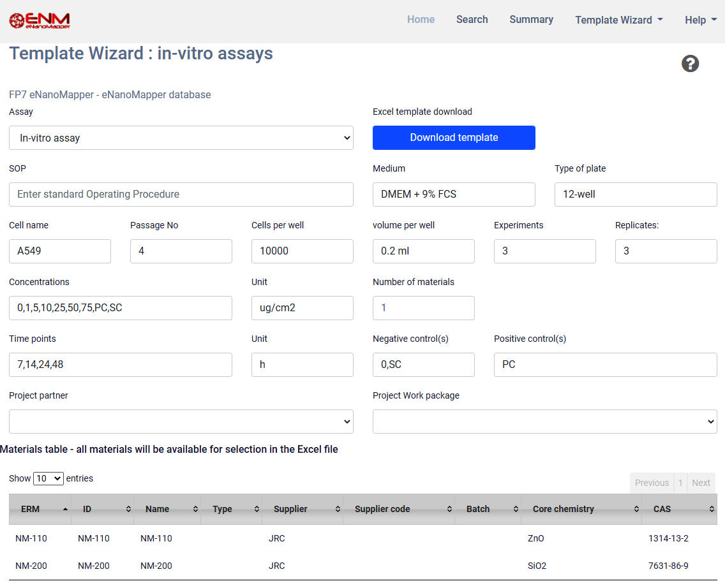Click the Download template button

point(454,138)
